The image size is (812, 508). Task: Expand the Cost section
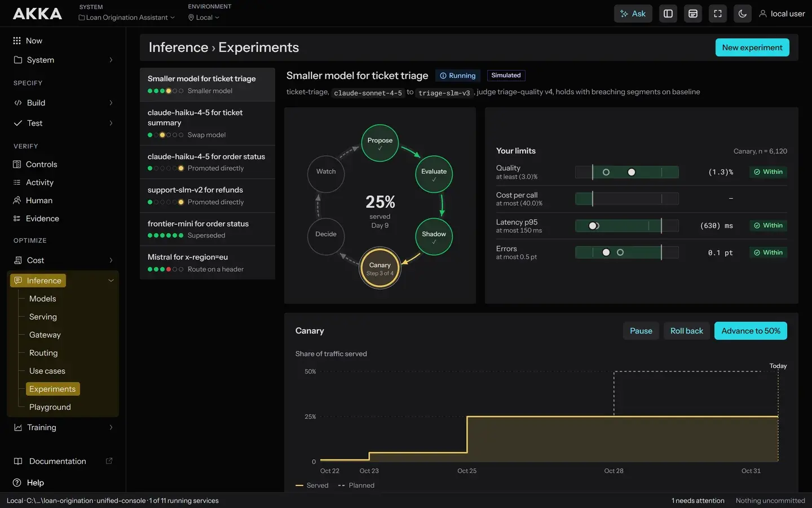coord(63,260)
